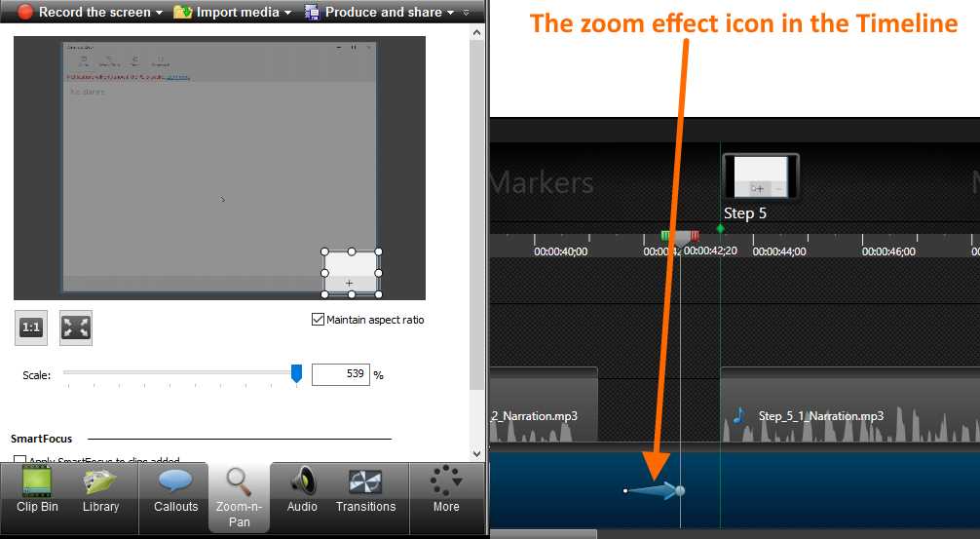Image resolution: width=980 pixels, height=539 pixels.
Task: Select the zoom effect arrow in Timeline
Action: pos(654,490)
